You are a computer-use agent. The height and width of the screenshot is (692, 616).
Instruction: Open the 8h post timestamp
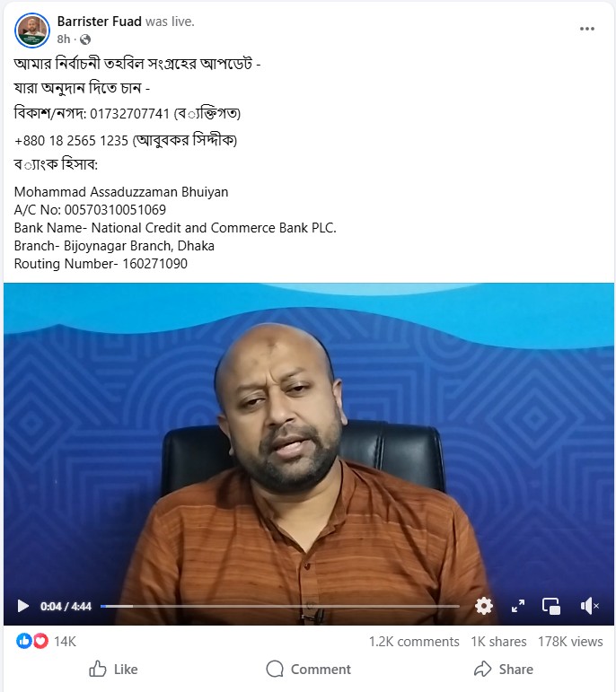pyautogui.click(x=64, y=39)
